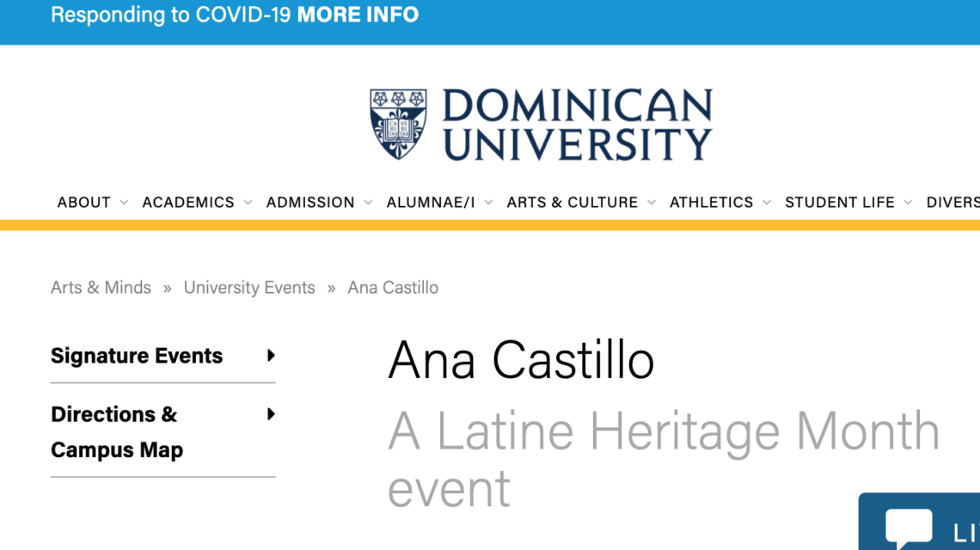Click the MORE INFO COVID-19 link

click(358, 15)
